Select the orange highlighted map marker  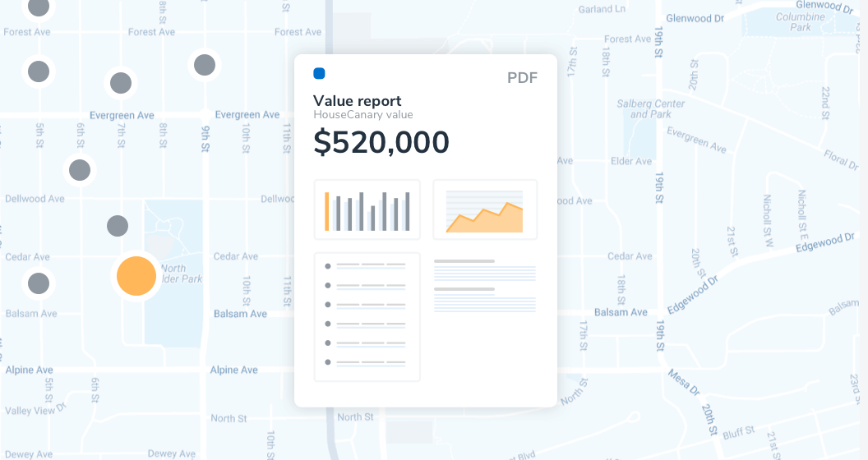(136, 276)
